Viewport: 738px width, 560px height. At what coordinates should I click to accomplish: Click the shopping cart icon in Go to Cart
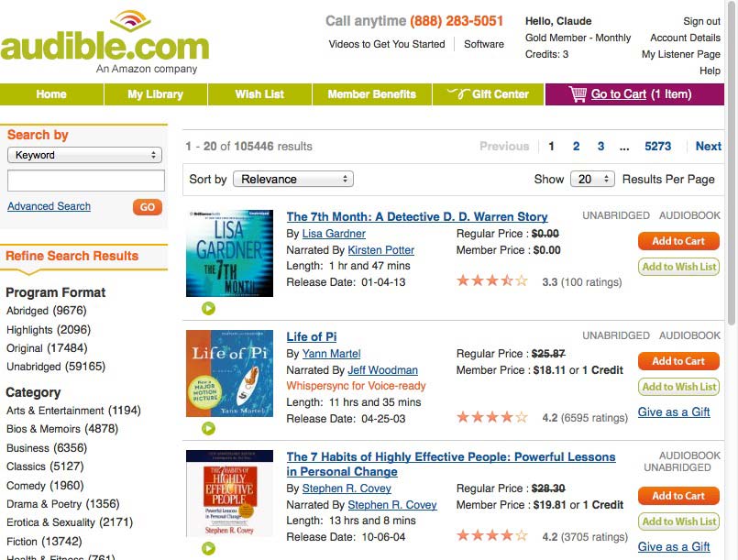pos(578,93)
